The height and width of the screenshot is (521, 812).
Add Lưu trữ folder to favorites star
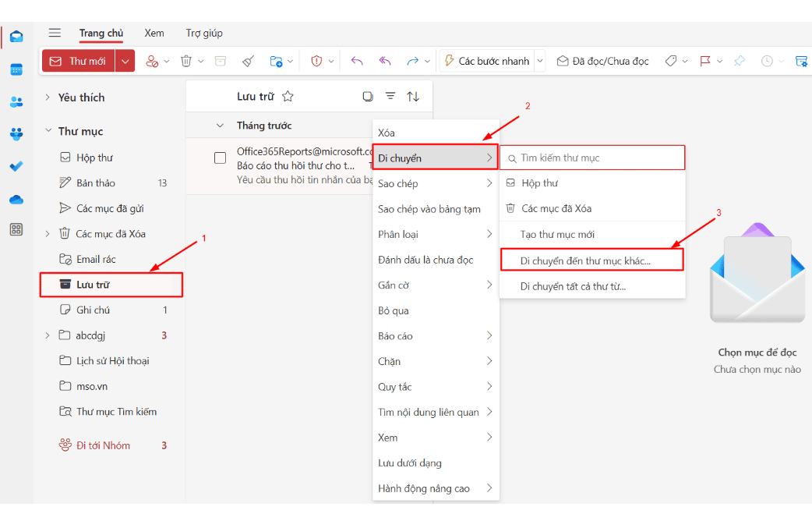click(x=288, y=96)
